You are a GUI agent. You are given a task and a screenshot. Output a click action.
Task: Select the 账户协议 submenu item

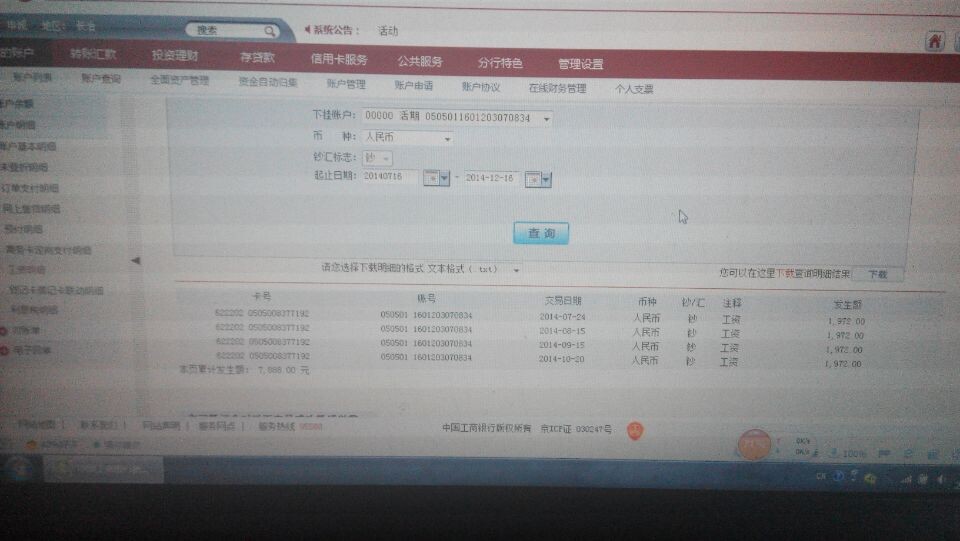pyautogui.click(x=481, y=87)
